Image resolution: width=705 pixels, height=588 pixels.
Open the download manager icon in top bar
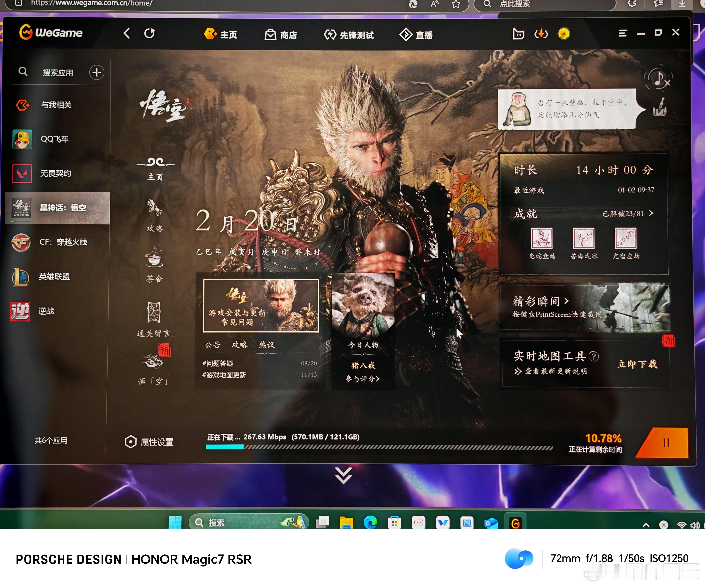(541, 34)
